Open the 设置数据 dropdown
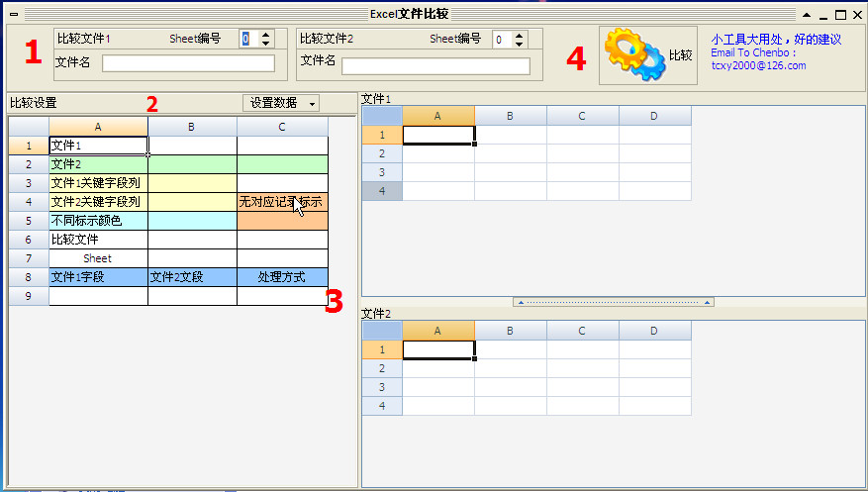Image resolution: width=868 pixels, height=492 pixels. (281, 103)
